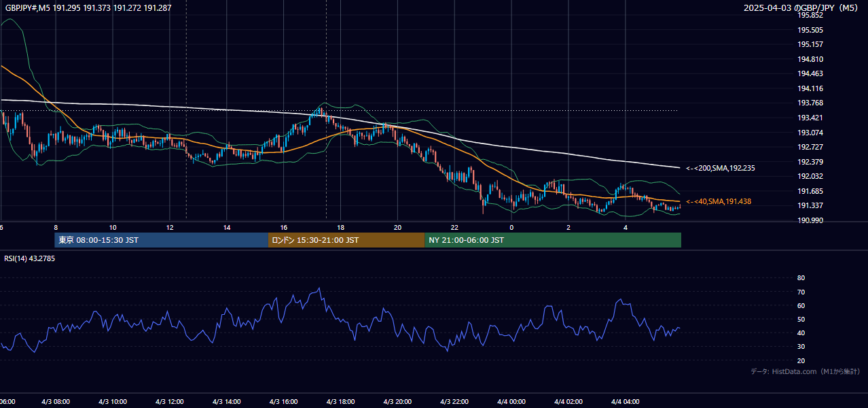Screen dimensions: 868x408
Task: Click hour tick 0 under the price chart
Action: (511, 227)
